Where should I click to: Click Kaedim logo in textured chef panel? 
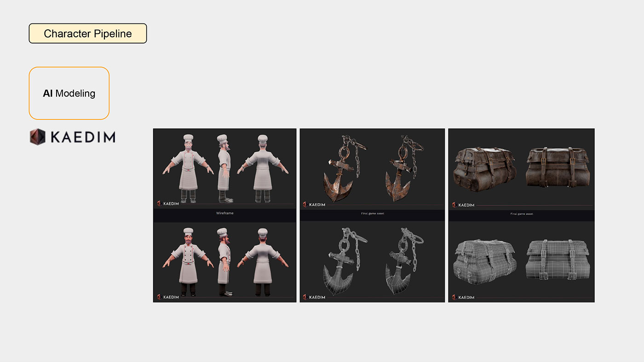pos(168,297)
